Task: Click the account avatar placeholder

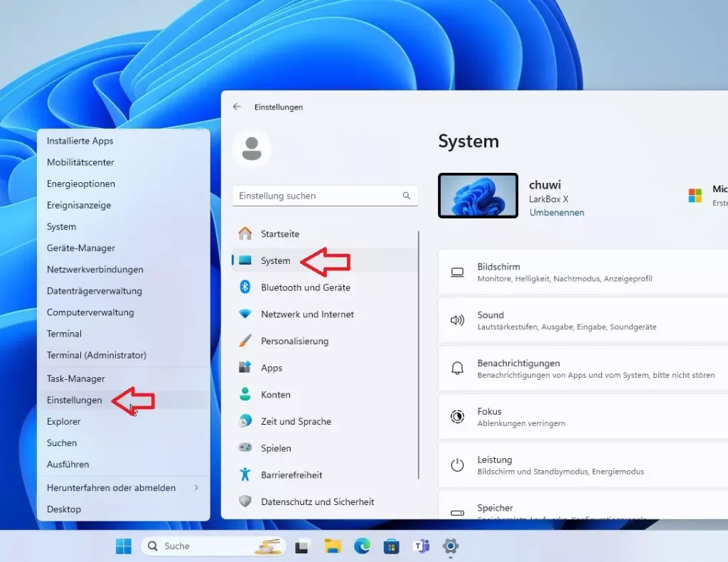Action: (253, 149)
